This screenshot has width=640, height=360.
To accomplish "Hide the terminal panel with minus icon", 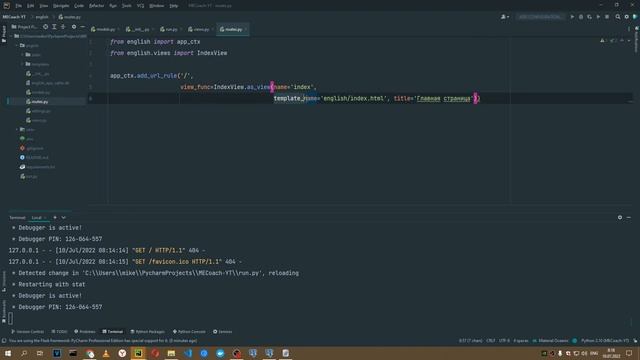I will pos(629,218).
